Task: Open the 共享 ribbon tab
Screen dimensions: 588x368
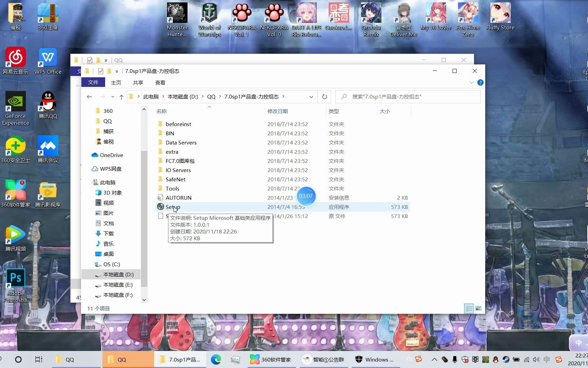Action: pyautogui.click(x=138, y=82)
